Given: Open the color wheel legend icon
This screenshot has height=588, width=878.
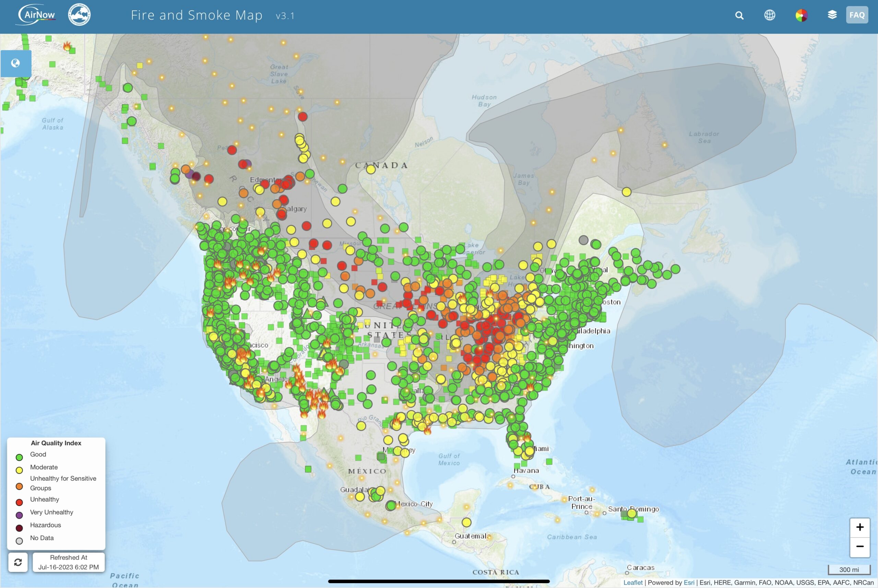Looking at the screenshot, I should pos(801,15).
